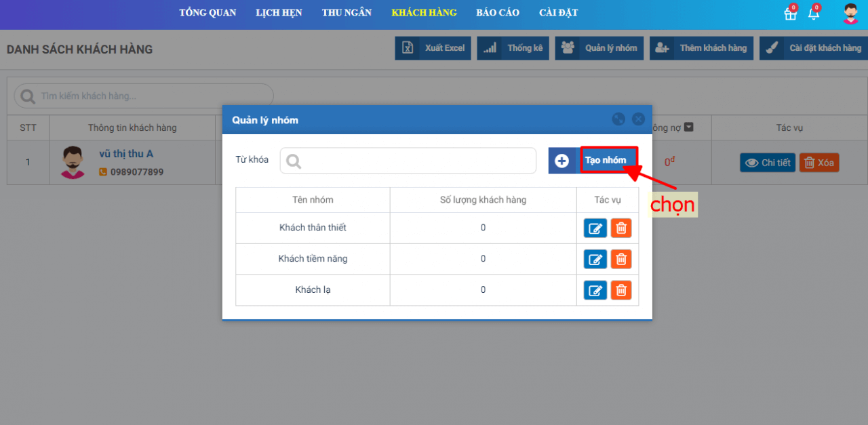Click the Xóa button for customer
Viewport: 868px width, 425px height.
pyautogui.click(x=818, y=163)
